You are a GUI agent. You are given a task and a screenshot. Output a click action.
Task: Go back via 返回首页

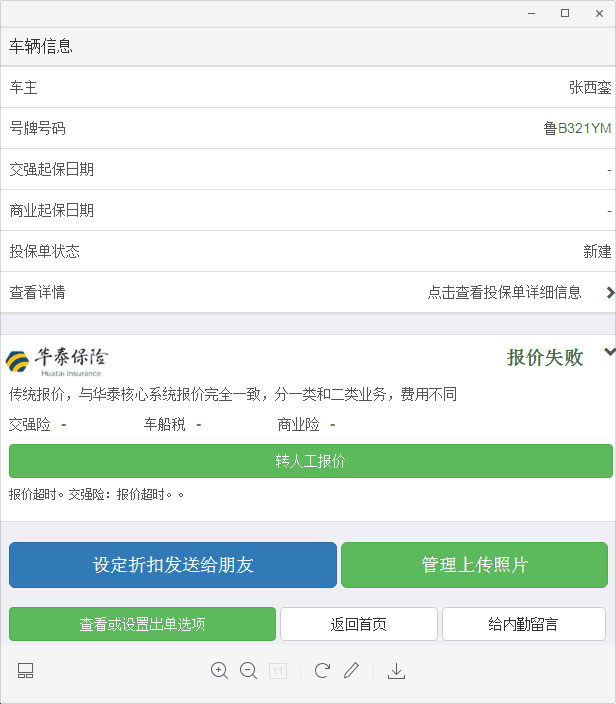point(358,624)
